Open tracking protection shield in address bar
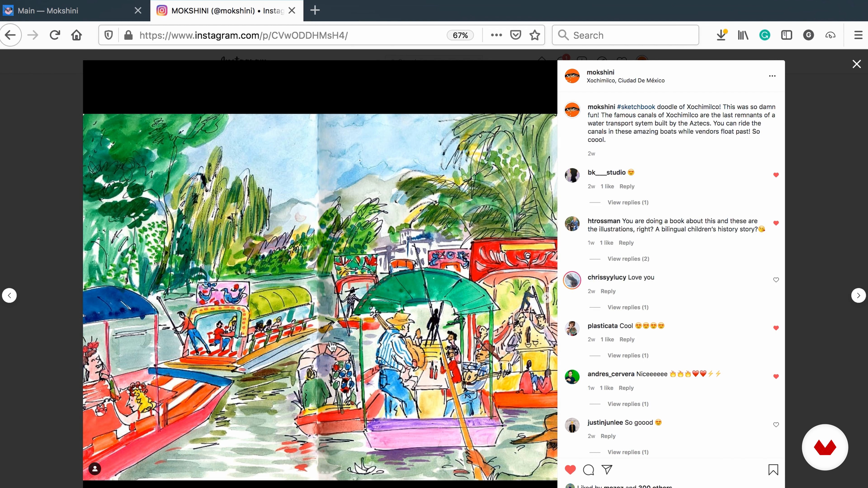This screenshot has height=488, width=868. (x=108, y=35)
